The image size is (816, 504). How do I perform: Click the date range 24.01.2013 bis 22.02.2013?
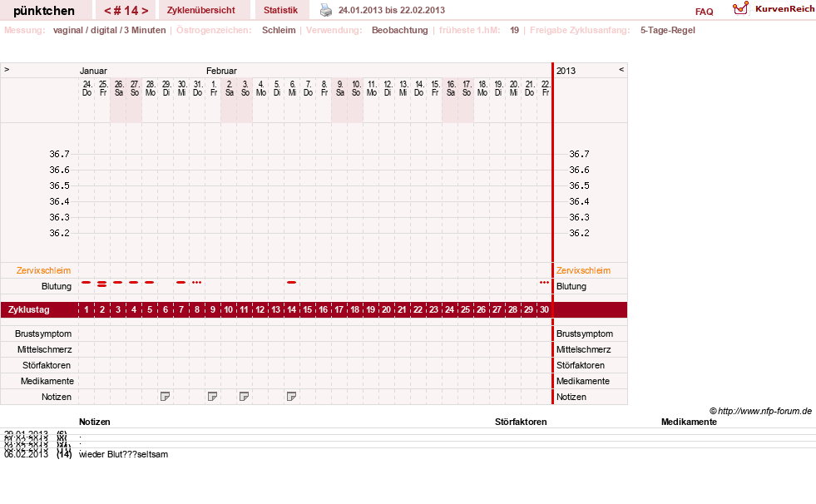(391, 11)
